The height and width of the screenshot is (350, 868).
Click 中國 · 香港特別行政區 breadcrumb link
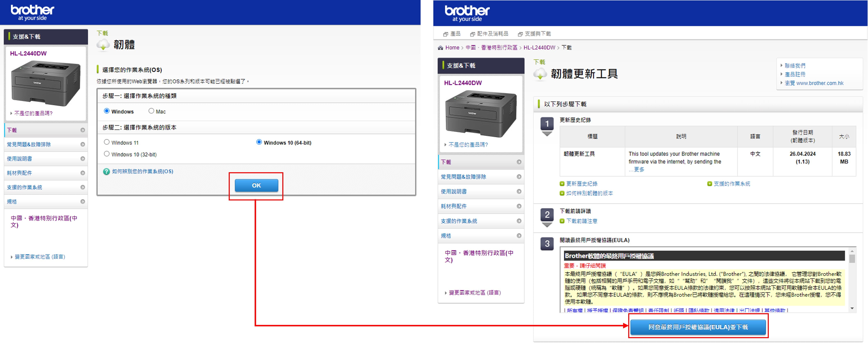(491, 48)
